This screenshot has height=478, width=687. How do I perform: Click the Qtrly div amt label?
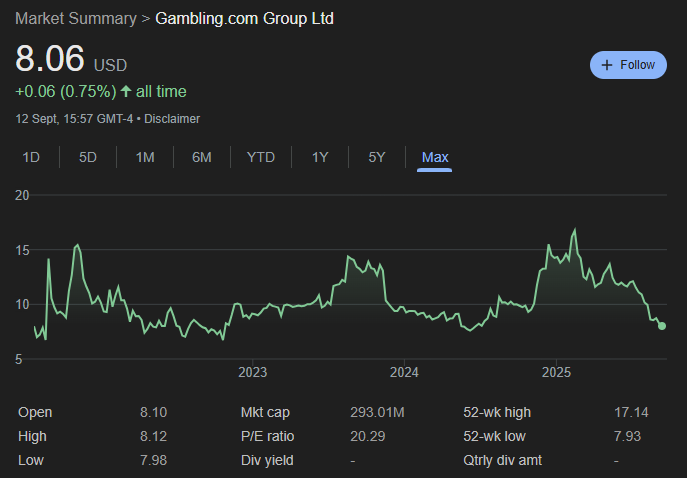(503, 460)
